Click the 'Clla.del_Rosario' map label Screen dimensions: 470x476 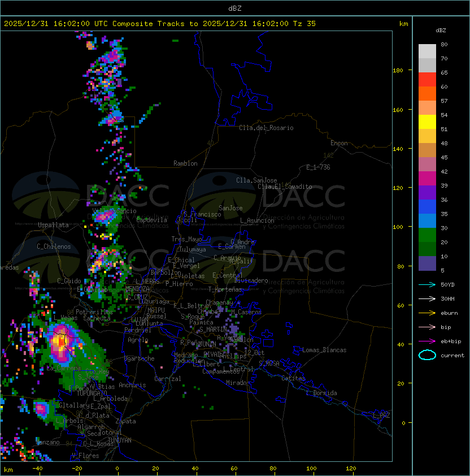266,128
